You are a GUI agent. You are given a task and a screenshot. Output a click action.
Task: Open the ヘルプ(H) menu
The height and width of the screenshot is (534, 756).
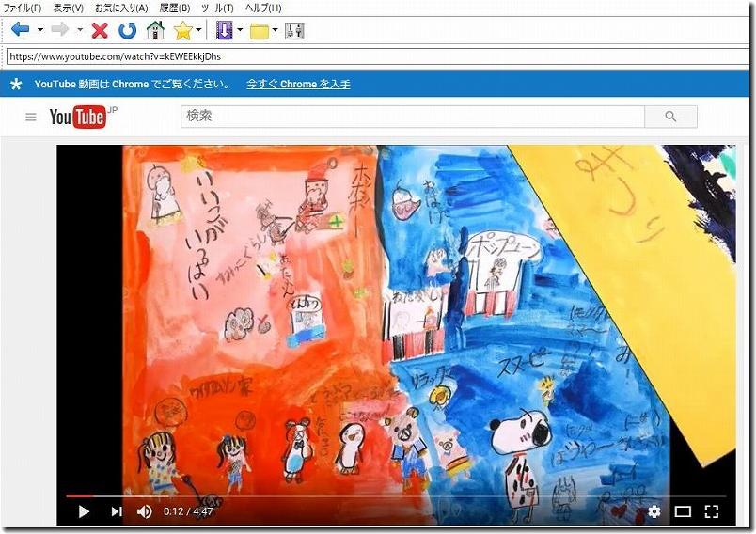coord(263,8)
